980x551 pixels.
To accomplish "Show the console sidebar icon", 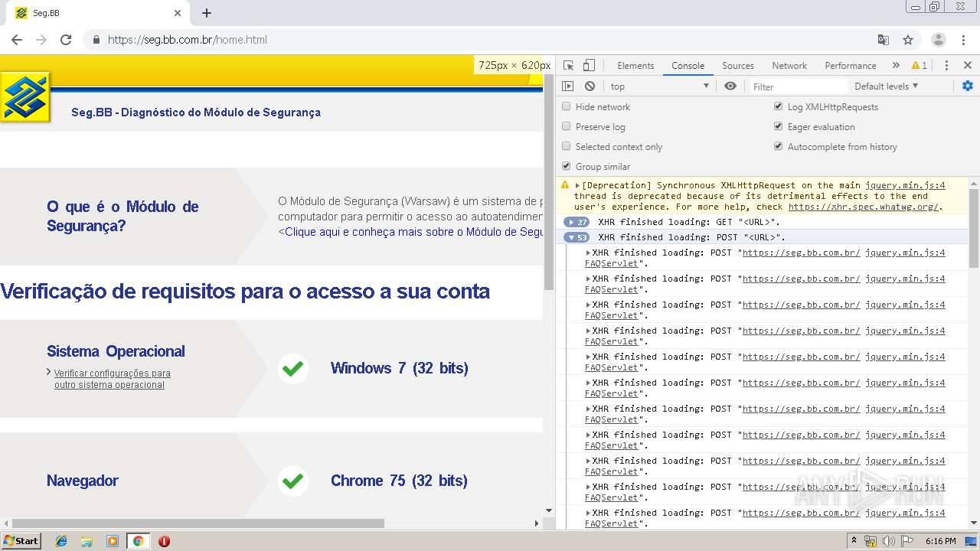I will [x=567, y=86].
